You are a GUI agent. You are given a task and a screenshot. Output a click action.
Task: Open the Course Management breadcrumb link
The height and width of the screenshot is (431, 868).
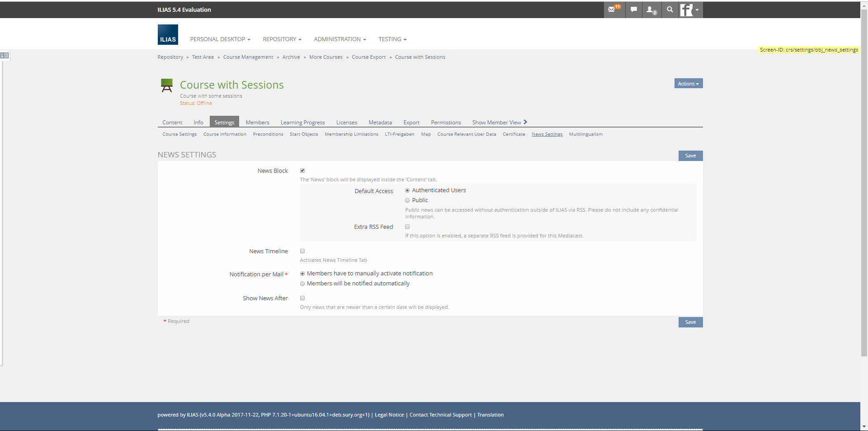(248, 57)
